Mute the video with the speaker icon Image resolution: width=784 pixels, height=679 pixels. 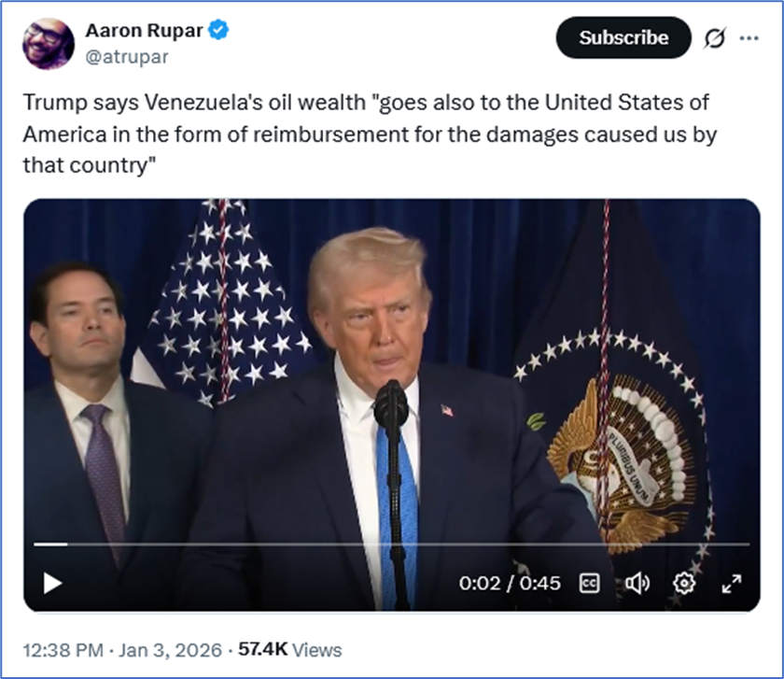pos(637,584)
